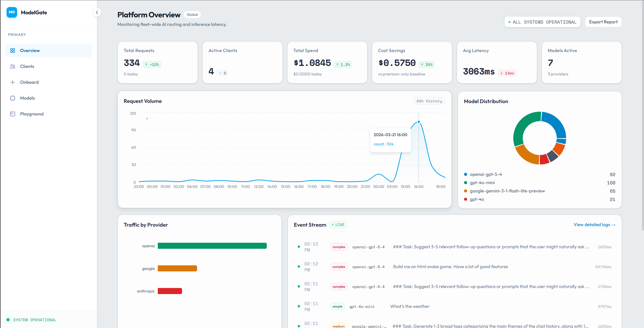644x328 pixels.
Task: Toggle google-gemini-3-1-flash-lite-preview in the legend
Action: coord(507,191)
